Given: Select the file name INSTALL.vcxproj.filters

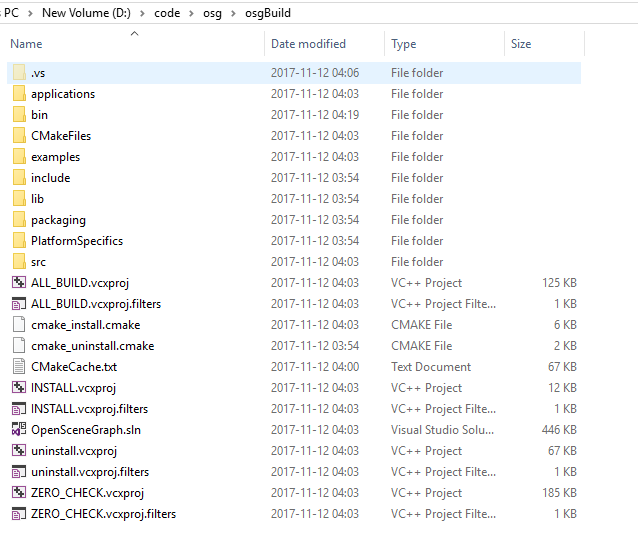Looking at the screenshot, I should click(90, 409).
